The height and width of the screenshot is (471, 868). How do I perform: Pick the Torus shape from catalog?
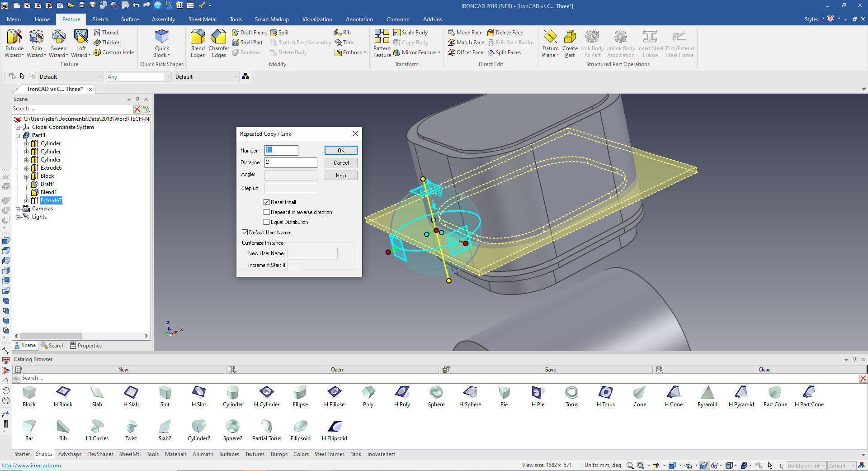571,393
